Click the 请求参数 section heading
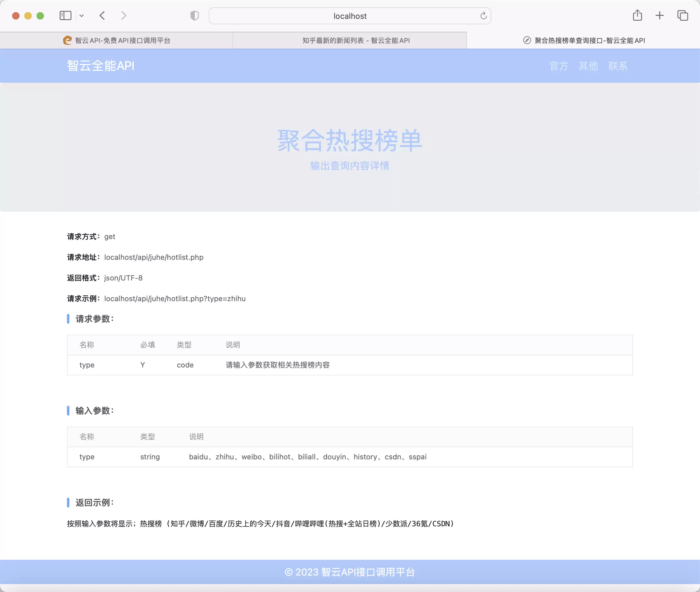Image resolution: width=700 pixels, height=592 pixels. (x=95, y=319)
